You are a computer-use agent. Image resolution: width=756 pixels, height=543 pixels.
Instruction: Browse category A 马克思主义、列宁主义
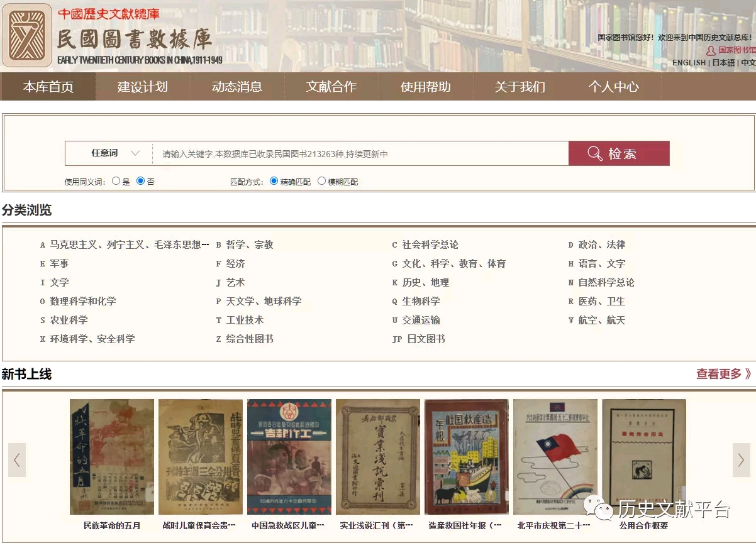[124, 244]
